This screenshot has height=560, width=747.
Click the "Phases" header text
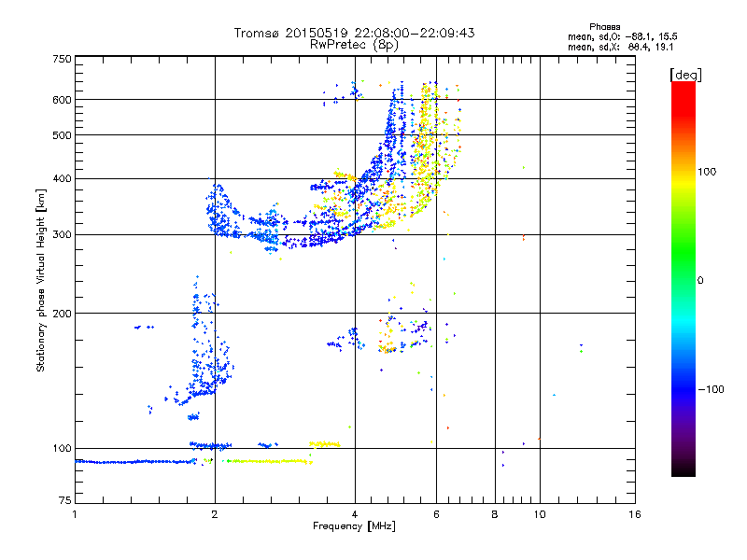[x=604, y=27]
